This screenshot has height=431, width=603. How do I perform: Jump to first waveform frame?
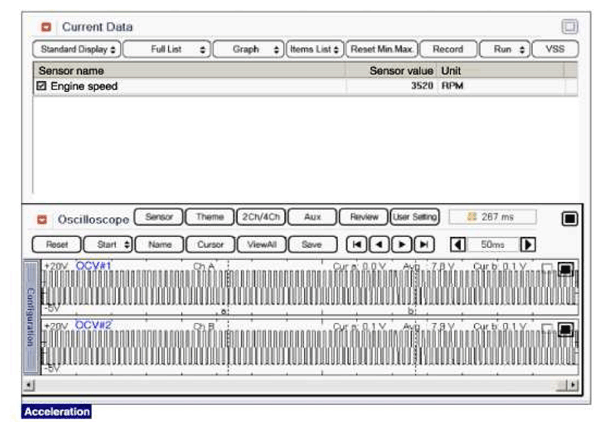(357, 243)
